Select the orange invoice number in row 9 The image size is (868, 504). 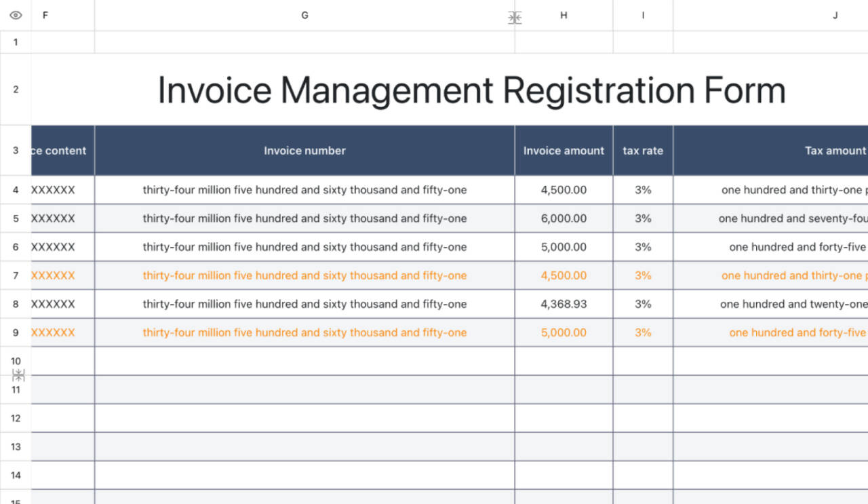point(304,332)
